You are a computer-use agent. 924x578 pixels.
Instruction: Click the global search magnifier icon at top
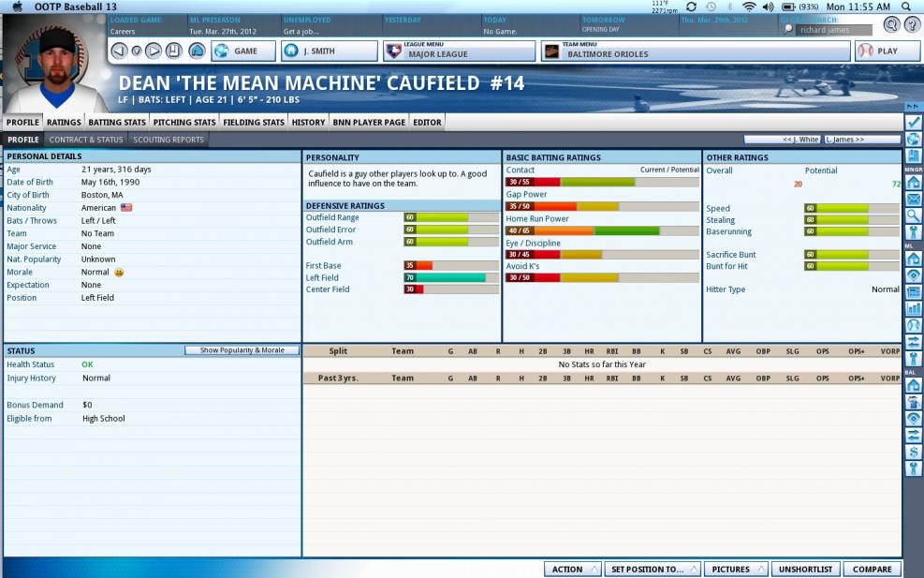pyautogui.click(x=891, y=24)
